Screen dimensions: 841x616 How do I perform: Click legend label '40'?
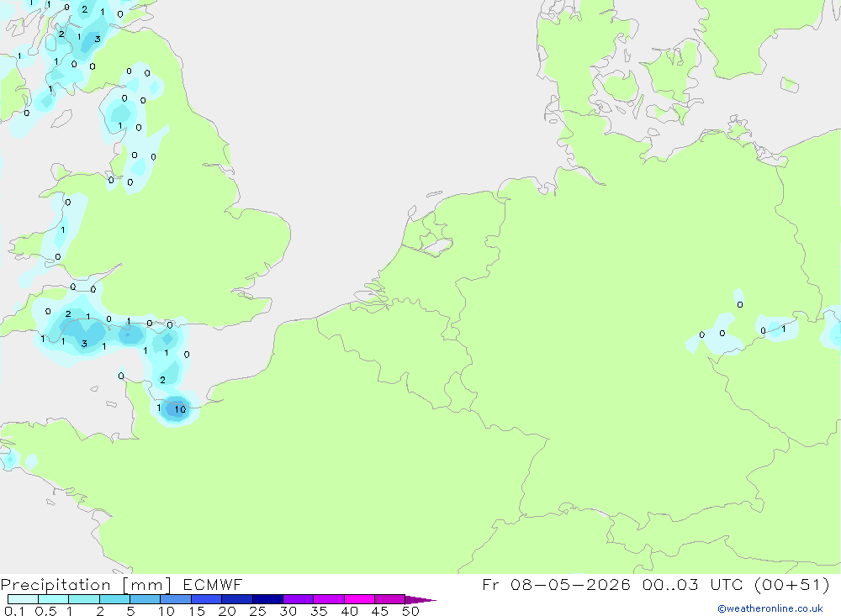coord(349,611)
